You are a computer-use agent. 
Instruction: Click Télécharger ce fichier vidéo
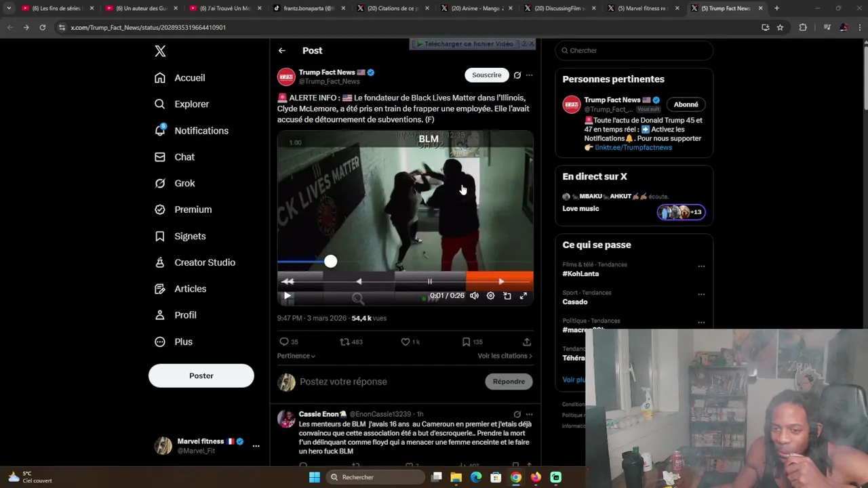coord(465,44)
